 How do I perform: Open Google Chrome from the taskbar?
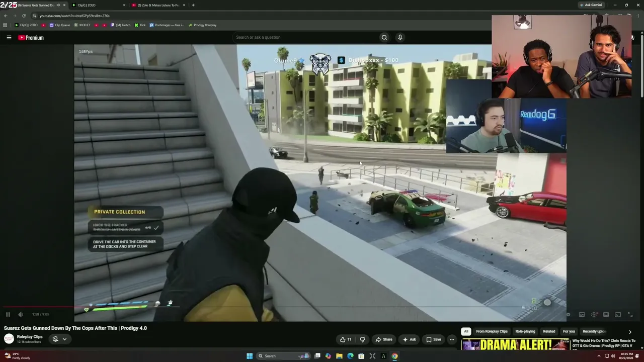tap(394, 356)
